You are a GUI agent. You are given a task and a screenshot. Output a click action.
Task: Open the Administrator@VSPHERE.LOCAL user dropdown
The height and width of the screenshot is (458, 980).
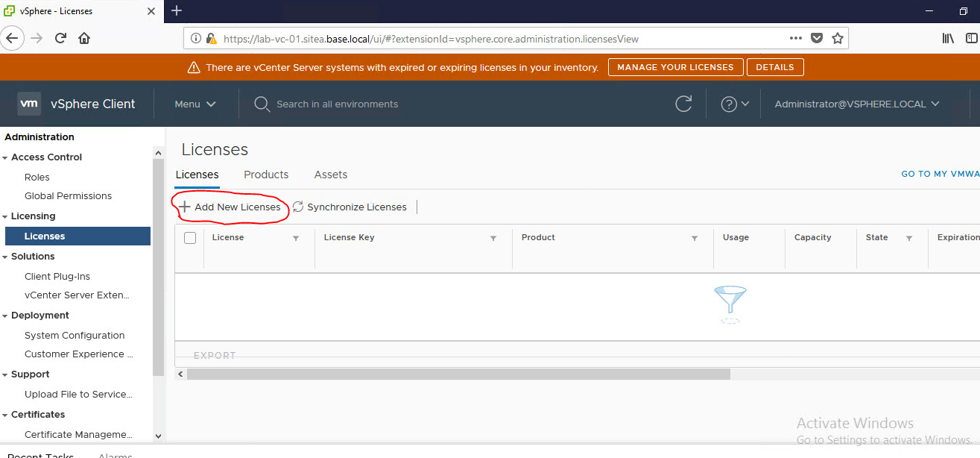click(857, 104)
